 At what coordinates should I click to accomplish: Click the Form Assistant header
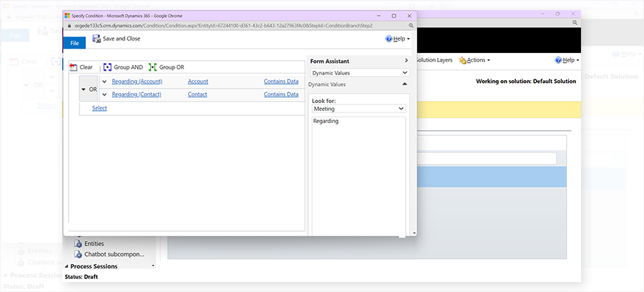click(329, 62)
